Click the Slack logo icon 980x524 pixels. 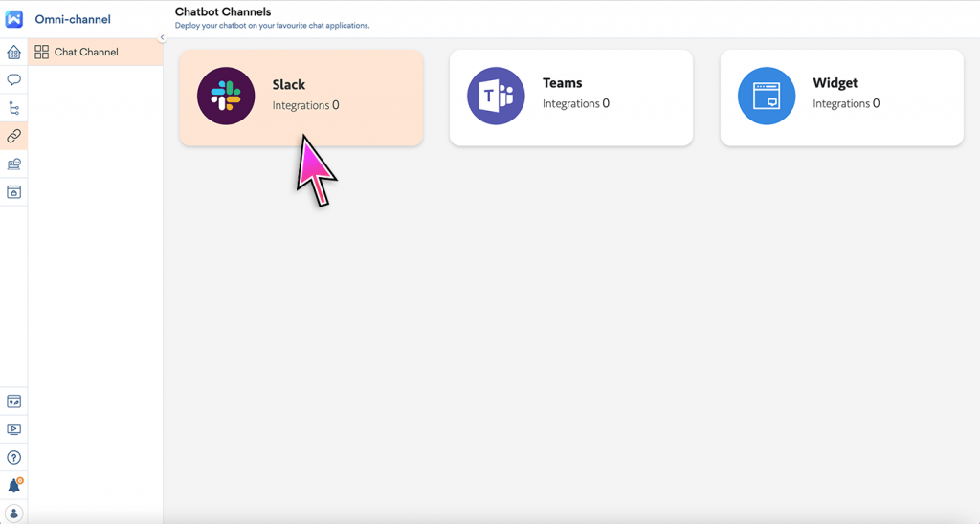tap(226, 97)
